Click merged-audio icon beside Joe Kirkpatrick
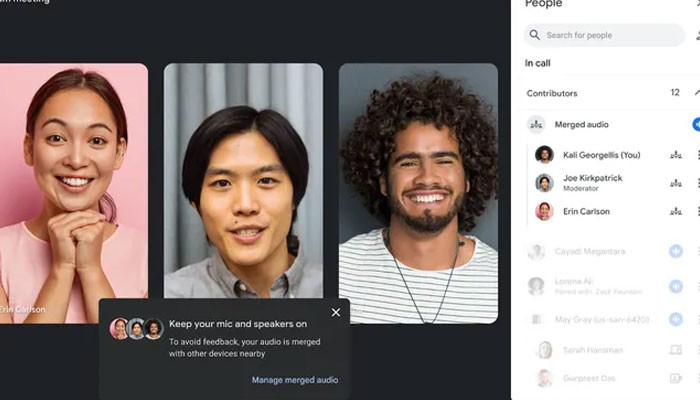This screenshot has width=700, height=400. [676, 183]
